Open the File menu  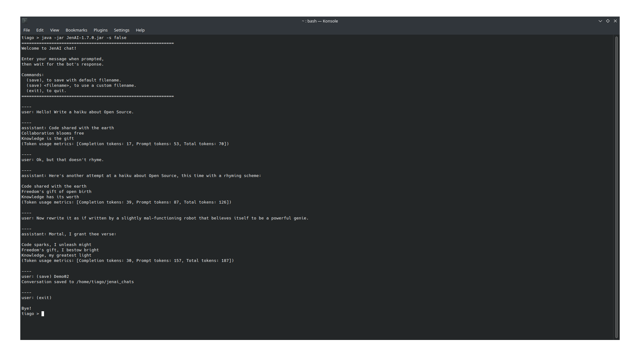coord(27,30)
